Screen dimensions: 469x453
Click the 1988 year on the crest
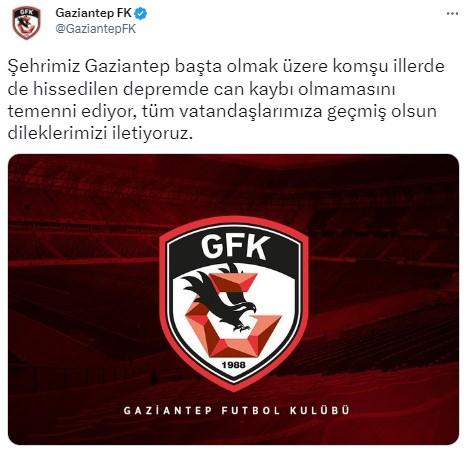tap(234, 365)
